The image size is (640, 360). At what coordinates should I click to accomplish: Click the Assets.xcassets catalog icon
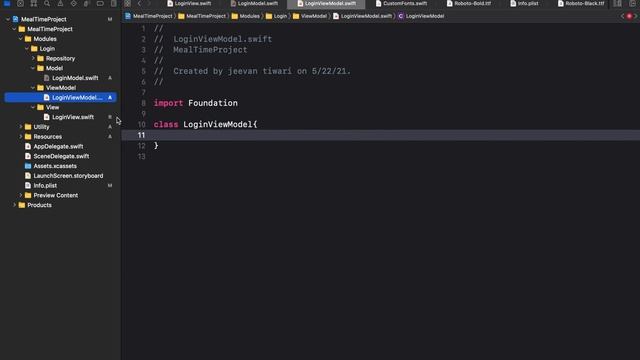click(x=28, y=166)
